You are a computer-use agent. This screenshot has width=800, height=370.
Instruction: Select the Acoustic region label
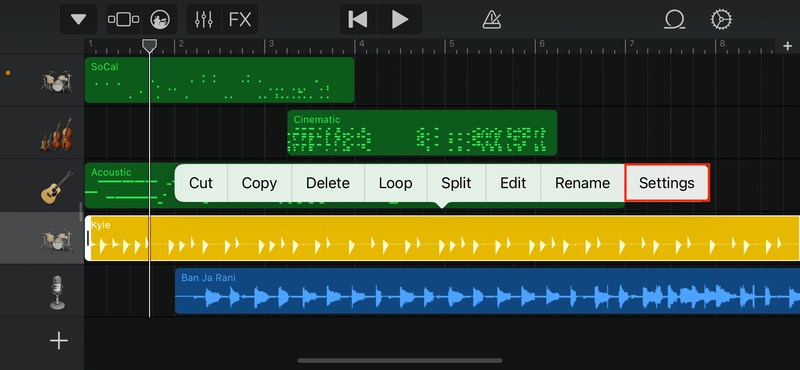pos(111,172)
